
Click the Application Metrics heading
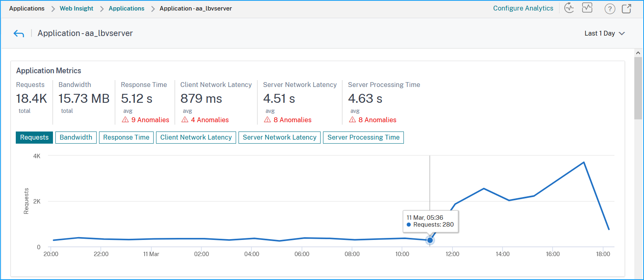[x=49, y=71]
